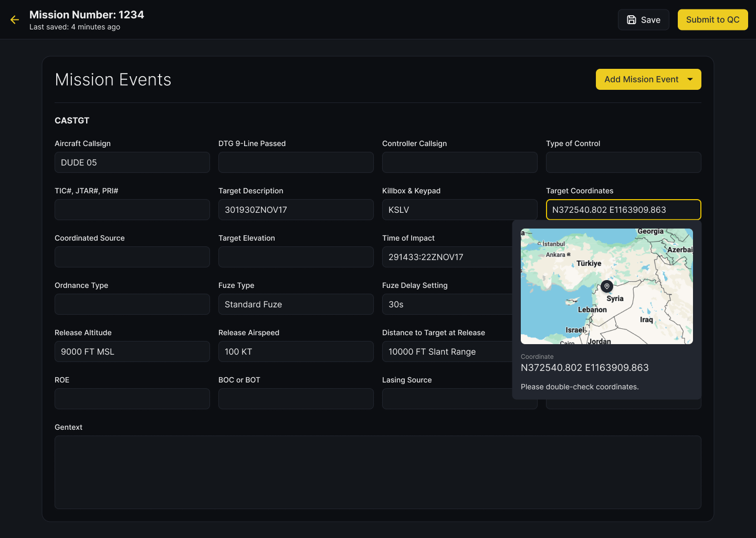
Task: Click the Mission Number: 1234 title
Action: click(87, 15)
